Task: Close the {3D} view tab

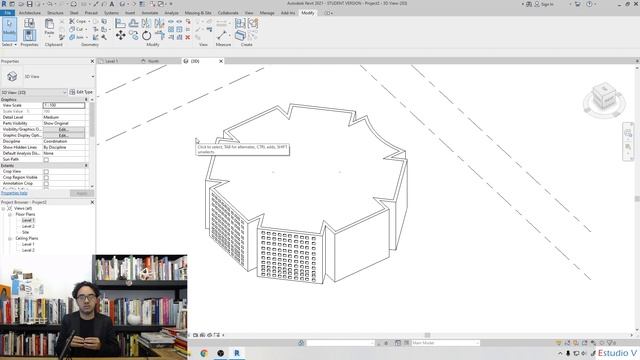Action: [x=221, y=61]
